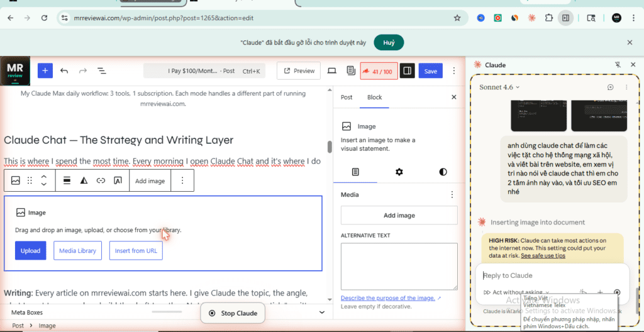The width and height of the screenshot is (644, 332).
Task: Expand the Meta Boxes panel chevron
Action: (321, 313)
